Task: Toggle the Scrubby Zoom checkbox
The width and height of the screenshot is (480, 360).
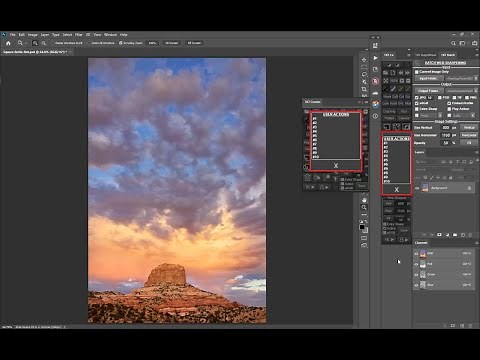Action: pyautogui.click(x=121, y=43)
